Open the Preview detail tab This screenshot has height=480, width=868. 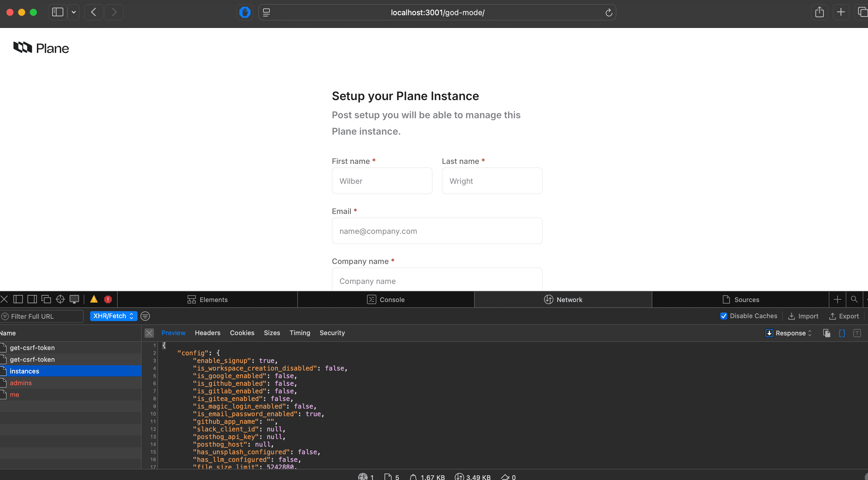173,333
